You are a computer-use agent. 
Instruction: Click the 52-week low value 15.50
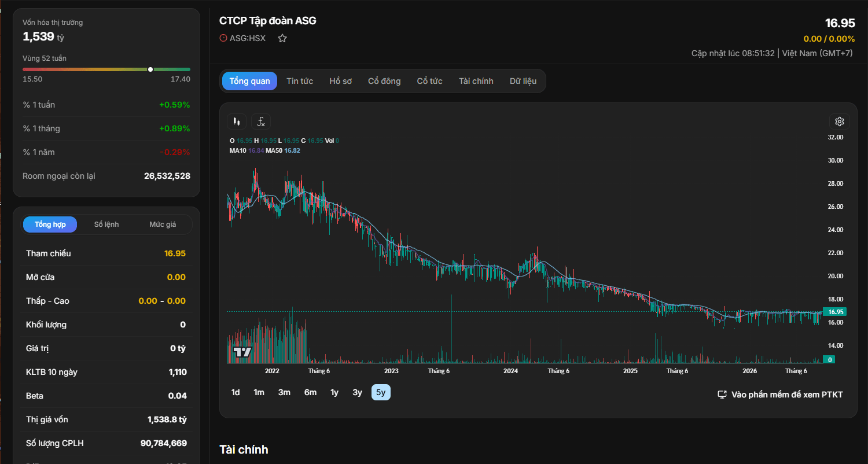32,79
